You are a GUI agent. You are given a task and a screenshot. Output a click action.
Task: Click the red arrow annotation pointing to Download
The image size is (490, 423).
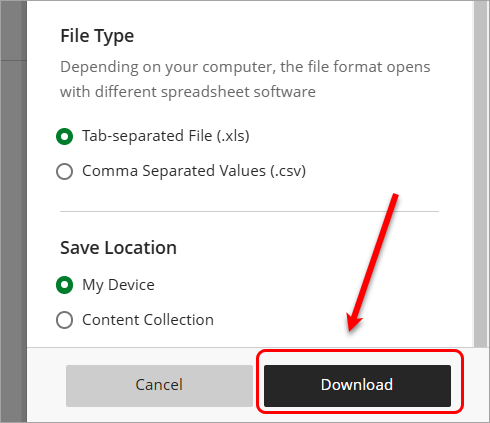373,263
